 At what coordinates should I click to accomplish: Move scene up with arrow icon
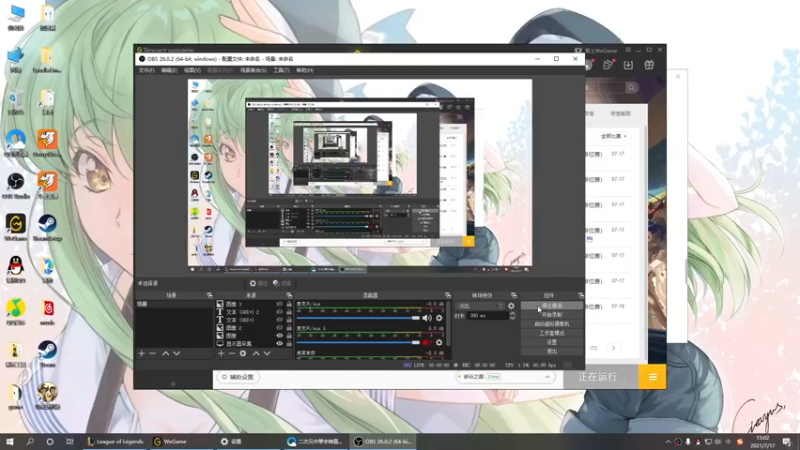click(x=165, y=353)
